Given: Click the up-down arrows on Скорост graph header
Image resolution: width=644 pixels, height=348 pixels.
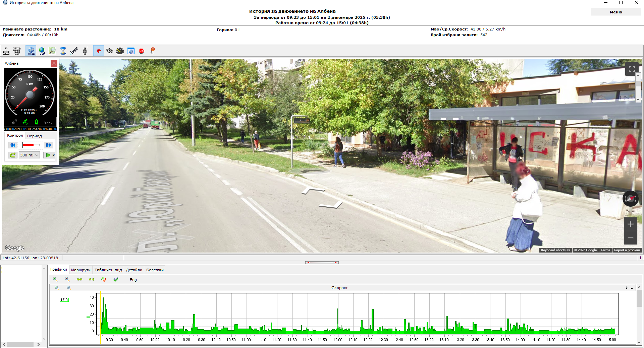Looking at the screenshot, I should [x=627, y=288].
